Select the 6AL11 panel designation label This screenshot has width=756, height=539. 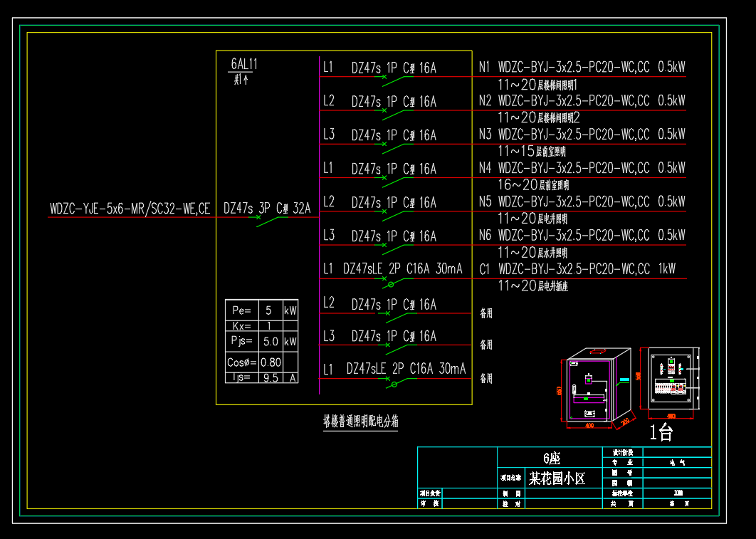tap(244, 63)
